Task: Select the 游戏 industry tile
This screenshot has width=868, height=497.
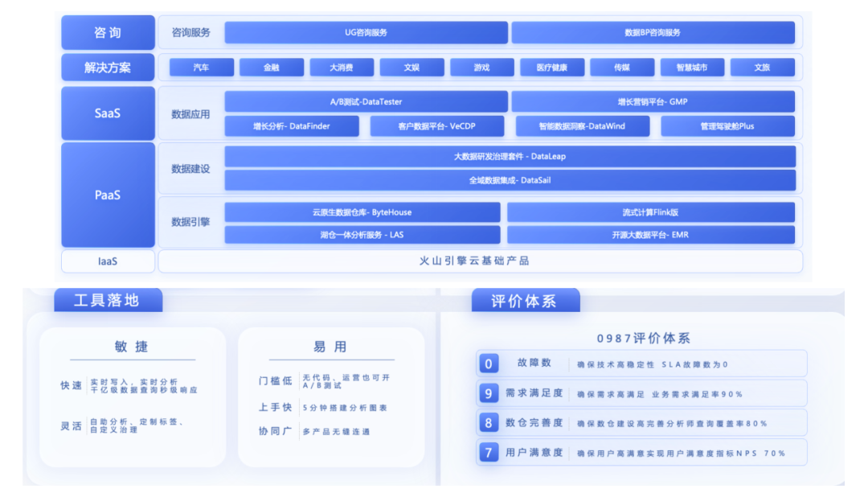Action: 481,68
